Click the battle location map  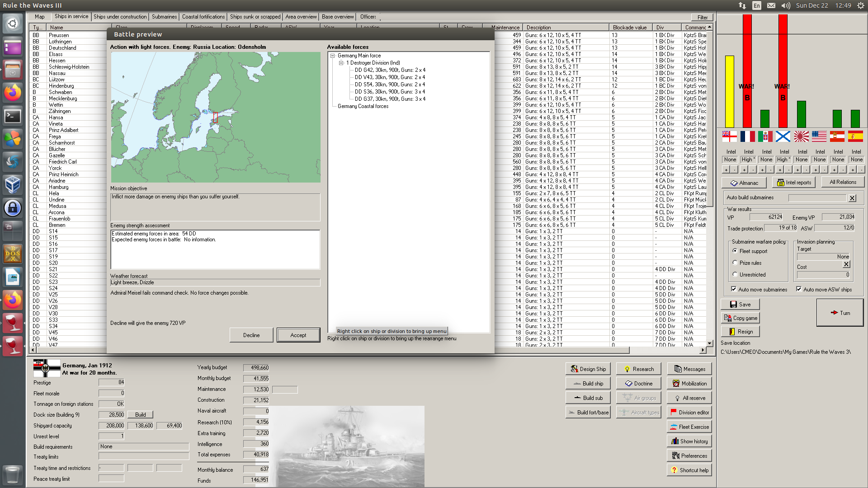pyautogui.click(x=216, y=117)
